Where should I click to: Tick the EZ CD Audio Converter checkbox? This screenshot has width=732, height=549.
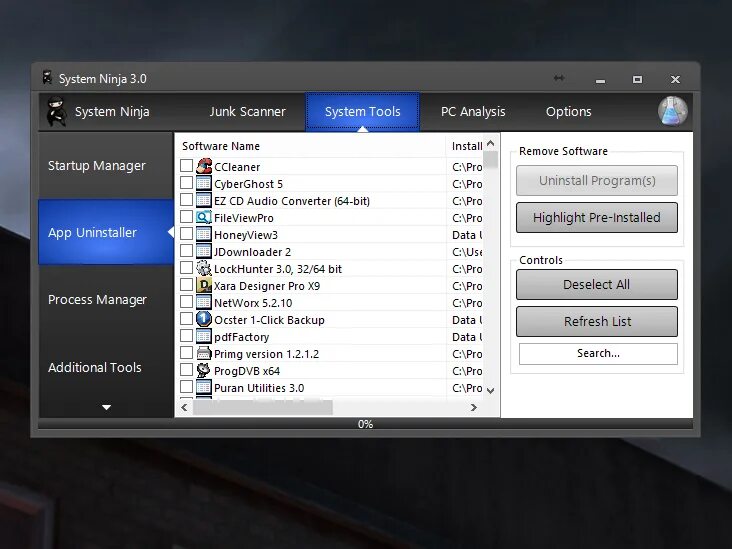[x=187, y=199]
